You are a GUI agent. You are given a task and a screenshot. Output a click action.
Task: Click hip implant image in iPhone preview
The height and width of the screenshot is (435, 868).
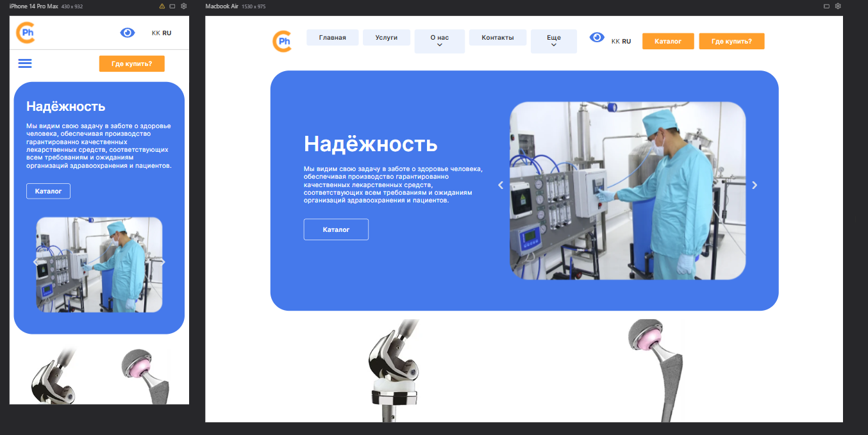click(x=145, y=377)
